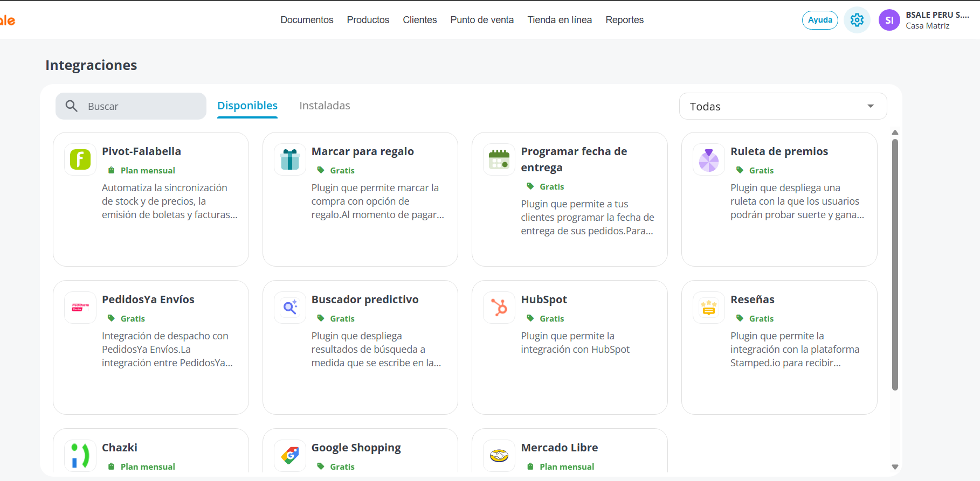Click the Bsale logo in header
Screen dimensions: 980x481
pyautogui.click(x=8, y=20)
